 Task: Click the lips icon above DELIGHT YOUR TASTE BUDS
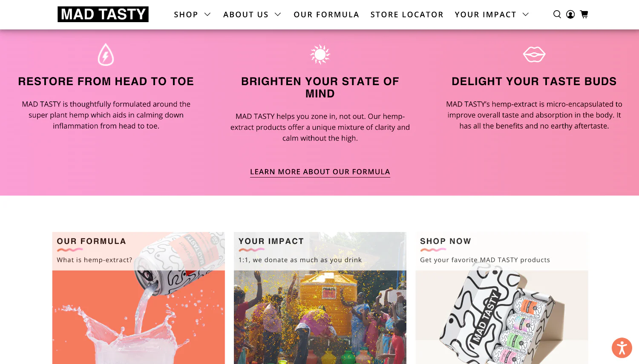click(534, 54)
